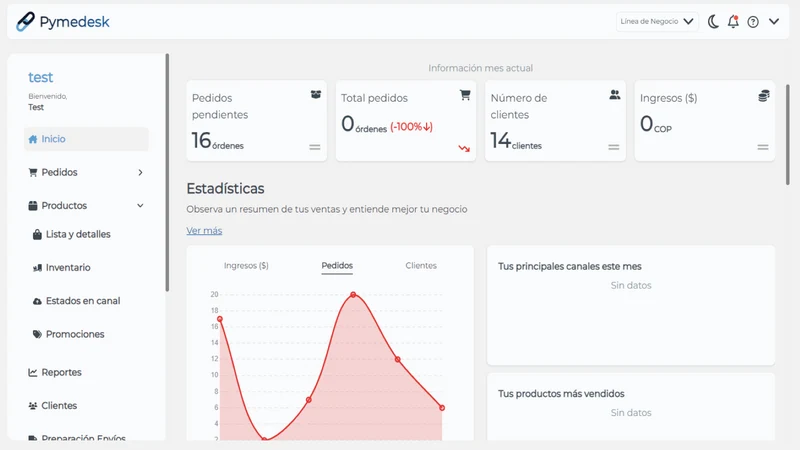
Task: Click the cloud icon beside Estados en canal
Action: coord(37,301)
